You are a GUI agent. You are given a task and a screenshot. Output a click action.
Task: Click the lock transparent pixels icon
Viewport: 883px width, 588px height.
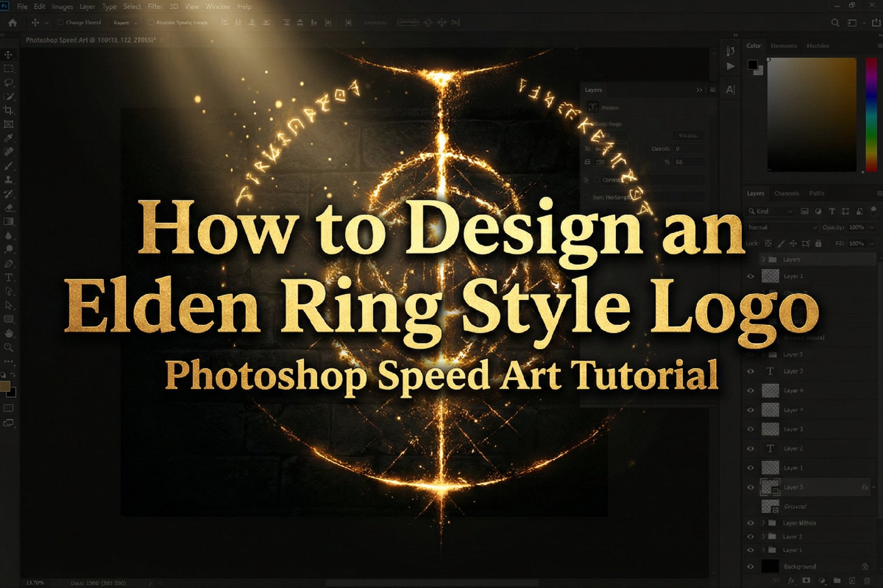coord(768,243)
